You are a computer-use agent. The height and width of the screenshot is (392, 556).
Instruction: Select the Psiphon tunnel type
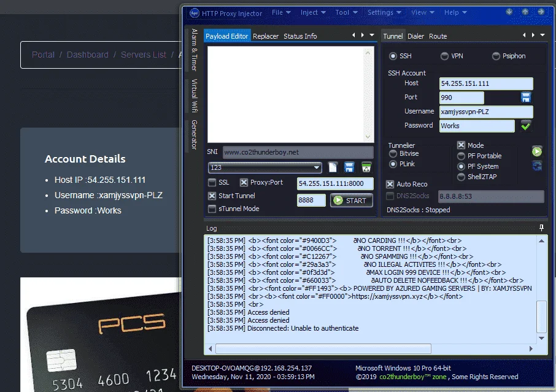pos(496,56)
